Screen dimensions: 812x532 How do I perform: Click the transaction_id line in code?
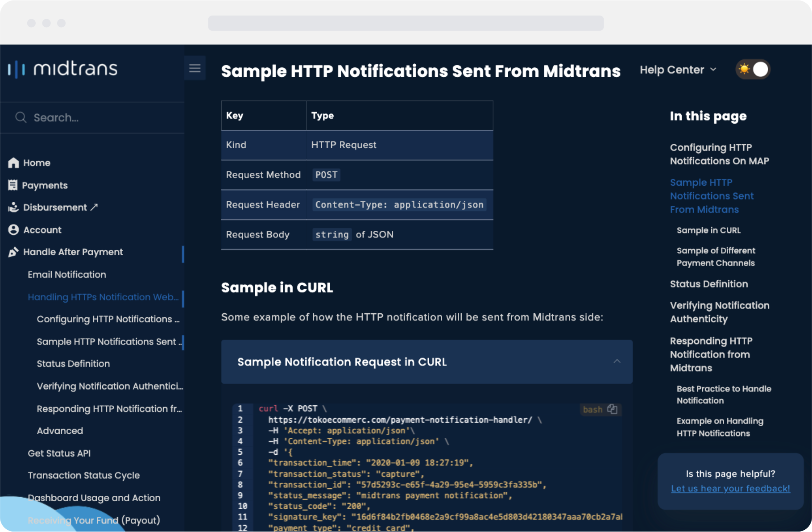[407, 485]
